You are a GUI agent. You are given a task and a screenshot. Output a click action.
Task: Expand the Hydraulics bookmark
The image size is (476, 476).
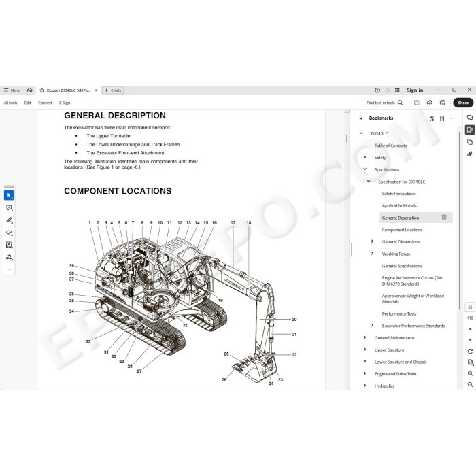click(x=365, y=386)
